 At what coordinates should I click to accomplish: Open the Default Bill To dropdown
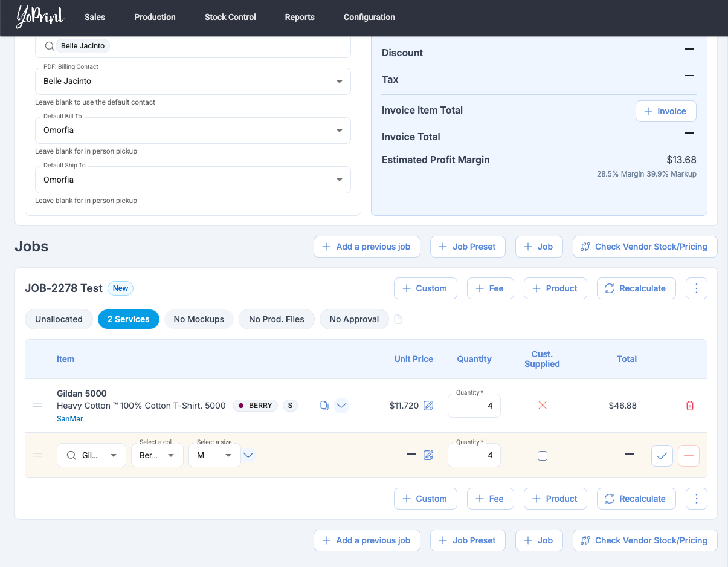193,131
